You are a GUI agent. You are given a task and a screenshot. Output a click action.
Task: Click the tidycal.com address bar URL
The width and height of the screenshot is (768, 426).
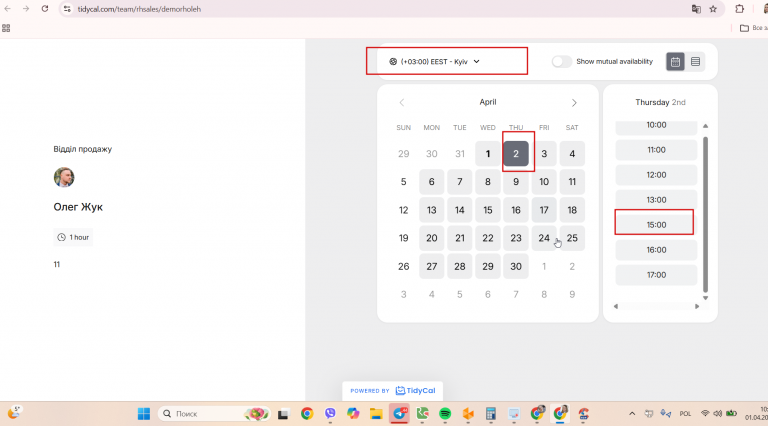139,9
